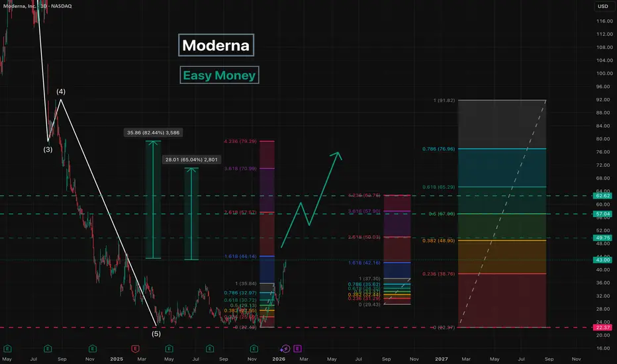Click the 2026 label on time axis
The height and width of the screenshot is (364, 617).
tap(279, 359)
